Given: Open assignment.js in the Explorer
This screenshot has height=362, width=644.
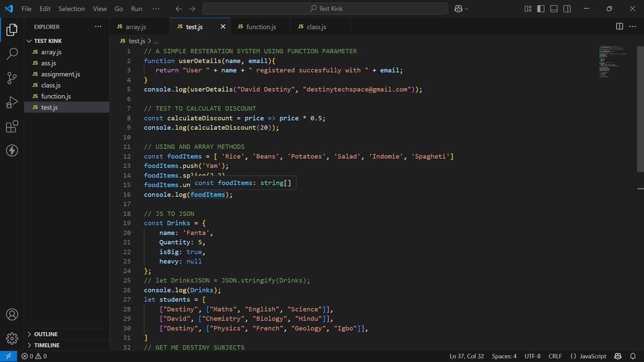Looking at the screenshot, I should coord(66,74).
